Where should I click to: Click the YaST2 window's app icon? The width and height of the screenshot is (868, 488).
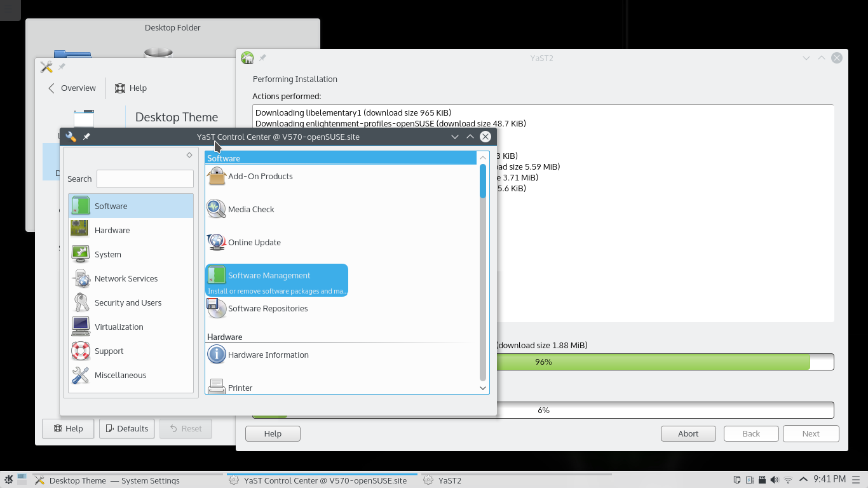pyautogui.click(x=247, y=58)
